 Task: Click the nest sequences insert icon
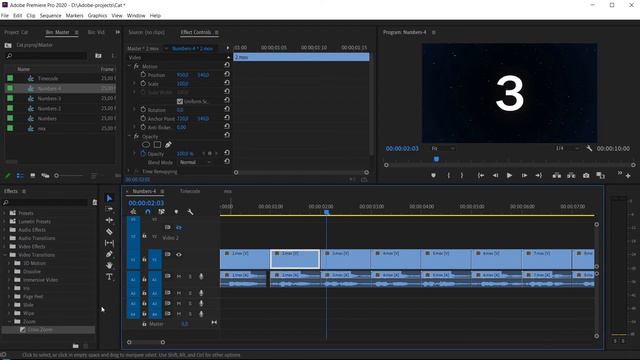[133, 212]
